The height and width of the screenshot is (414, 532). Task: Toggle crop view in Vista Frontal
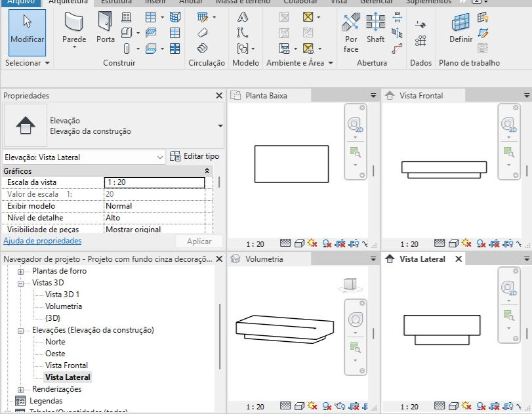pos(495,243)
